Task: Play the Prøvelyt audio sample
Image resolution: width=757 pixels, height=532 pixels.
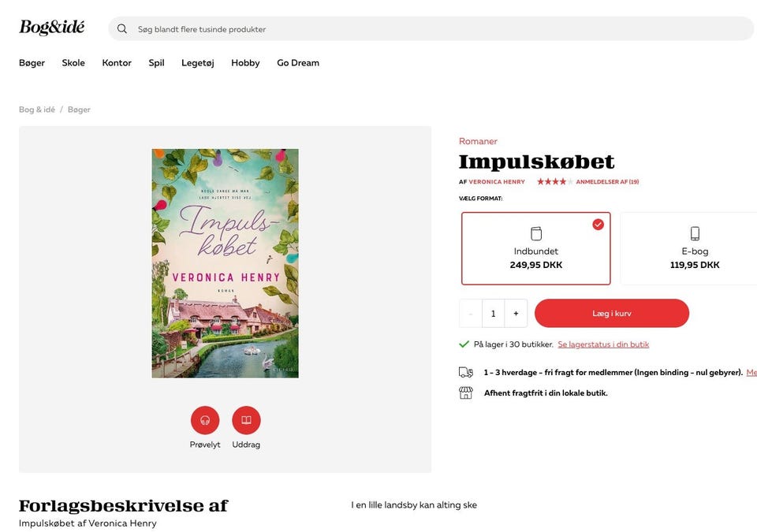Action: click(205, 420)
